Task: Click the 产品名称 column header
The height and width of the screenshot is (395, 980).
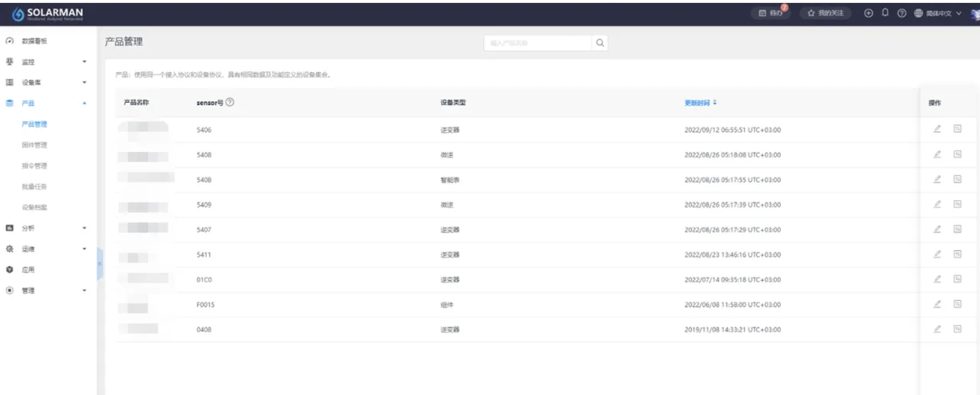Action: click(137, 102)
